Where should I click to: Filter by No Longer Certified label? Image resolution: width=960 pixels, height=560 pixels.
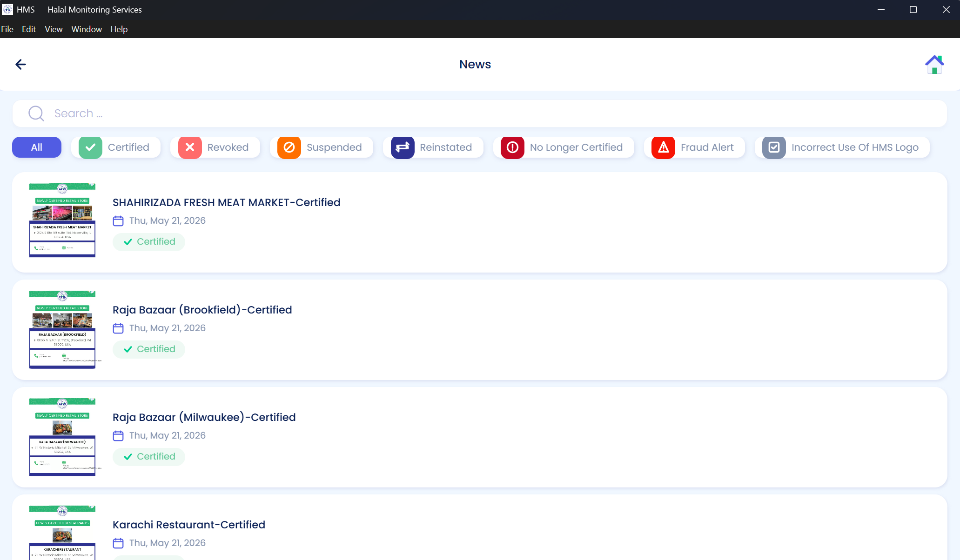click(x=576, y=147)
